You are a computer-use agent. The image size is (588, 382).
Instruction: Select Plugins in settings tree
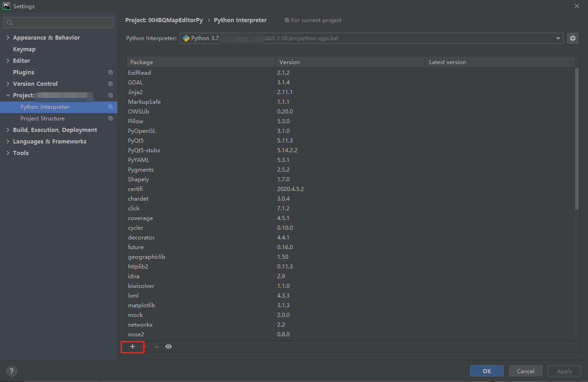[24, 72]
